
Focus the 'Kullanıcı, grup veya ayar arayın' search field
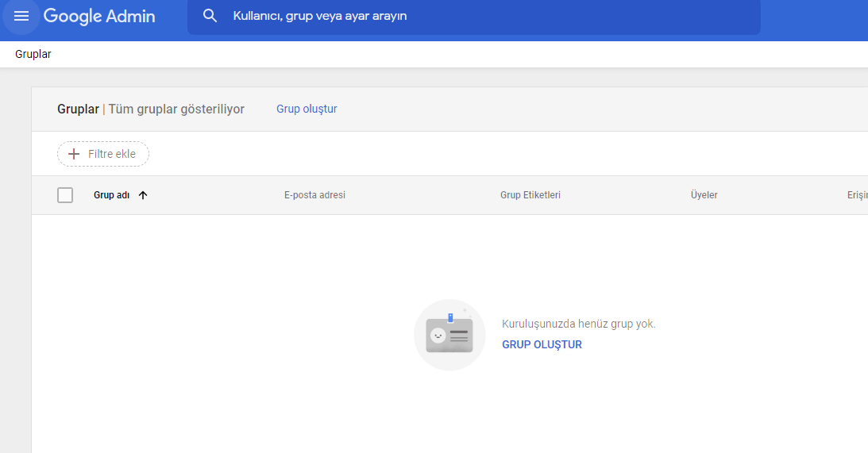[x=476, y=16]
